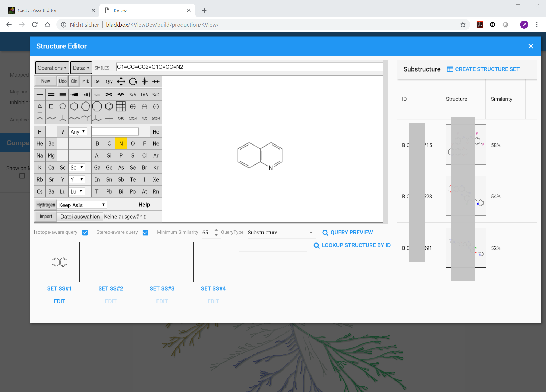546x392 pixels.
Task: Expand the QueryType Substructure dropdown
Action: click(280, 232)
